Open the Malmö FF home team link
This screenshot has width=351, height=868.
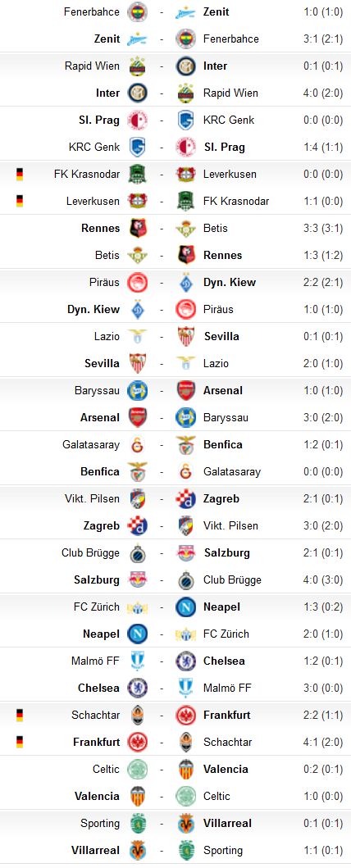pos(95,661)
